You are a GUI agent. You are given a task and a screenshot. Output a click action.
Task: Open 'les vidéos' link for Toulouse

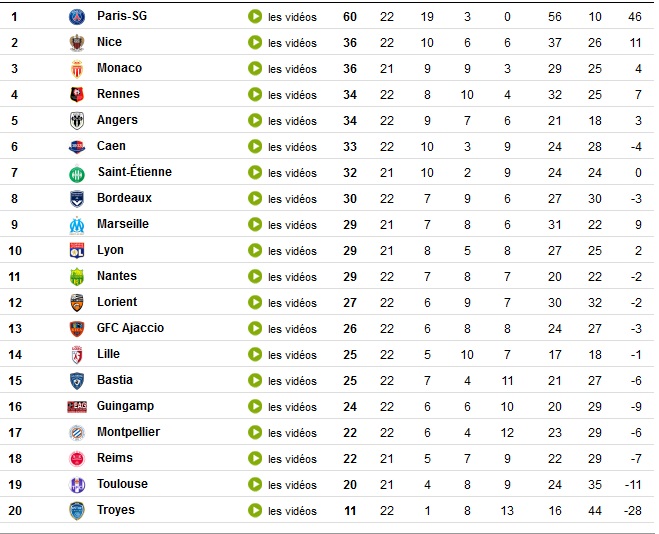[x=292, y=485]
